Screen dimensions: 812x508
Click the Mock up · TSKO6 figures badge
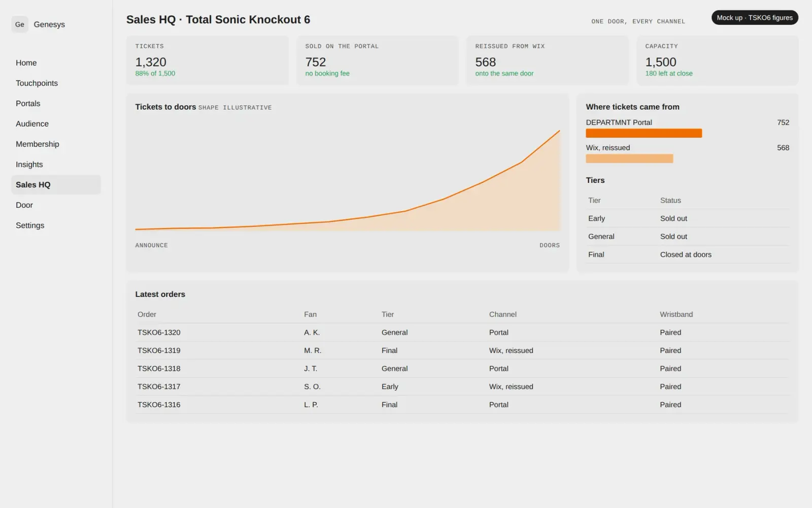755,18
